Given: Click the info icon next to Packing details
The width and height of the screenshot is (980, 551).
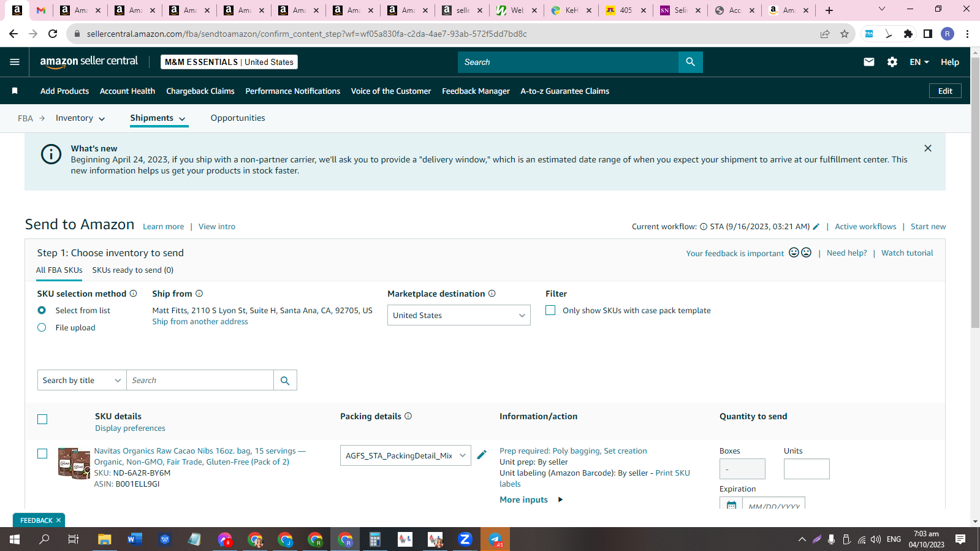Looking at the screenshot, I should [408, 416].
